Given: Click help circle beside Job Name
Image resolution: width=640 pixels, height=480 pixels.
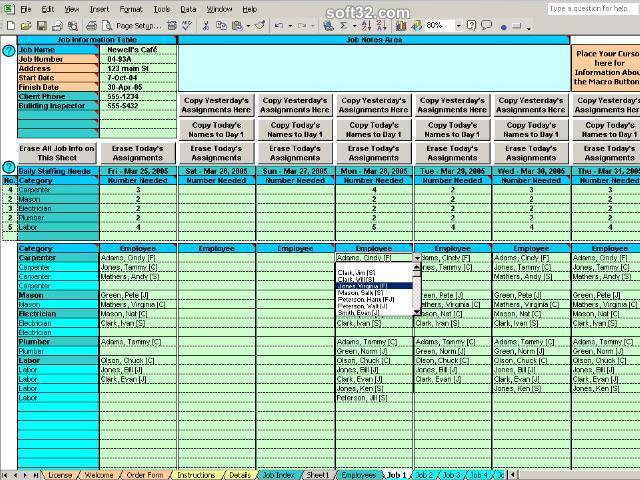Looking at the screenshot, I should (9, 51).
